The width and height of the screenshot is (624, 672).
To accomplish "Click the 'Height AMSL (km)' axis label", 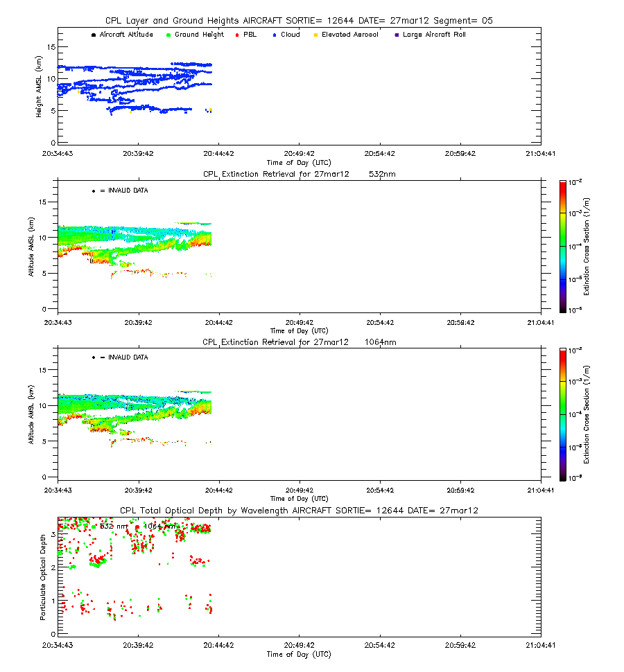I will pos(39,87).
